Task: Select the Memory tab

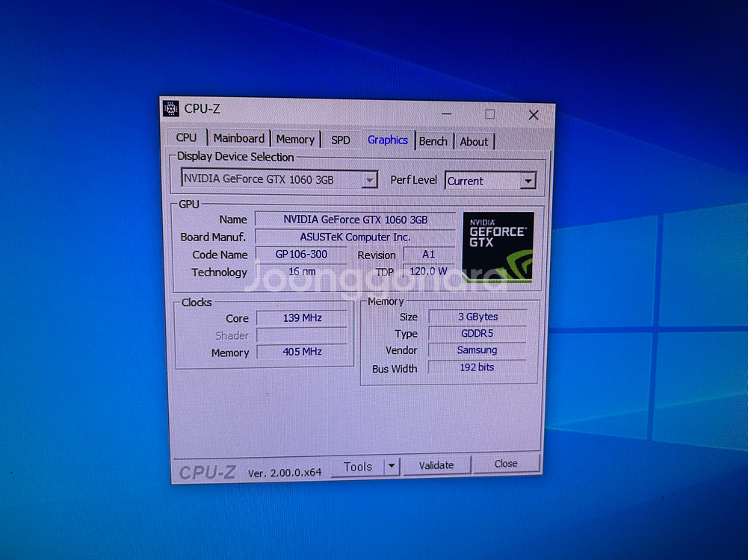Action: [x=295, y=139]
